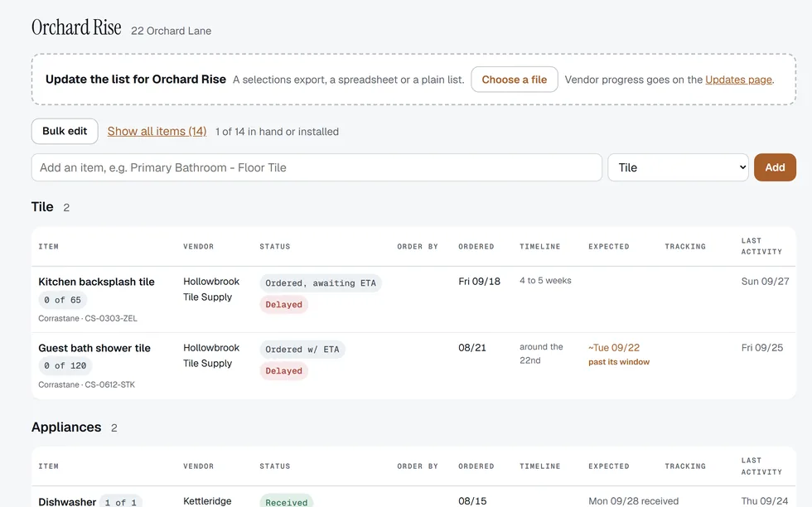
Task: Click the past its window warning
Action: pos(619,362)
